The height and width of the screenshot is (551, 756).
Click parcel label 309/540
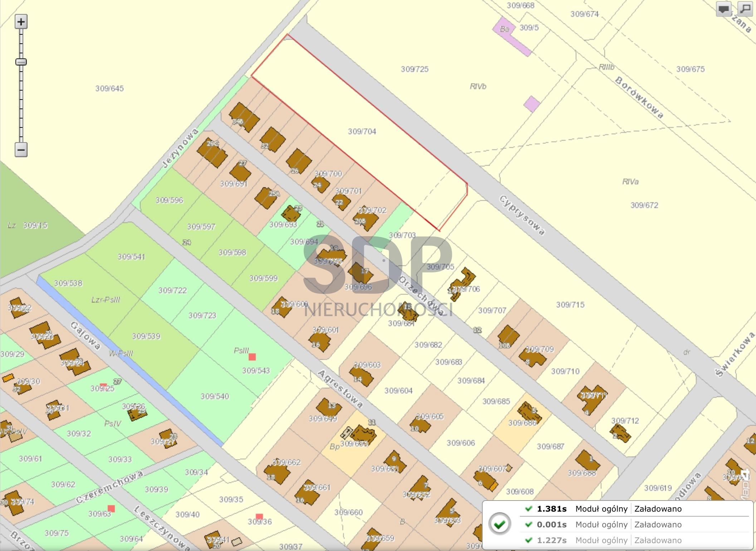click(215, 396)
